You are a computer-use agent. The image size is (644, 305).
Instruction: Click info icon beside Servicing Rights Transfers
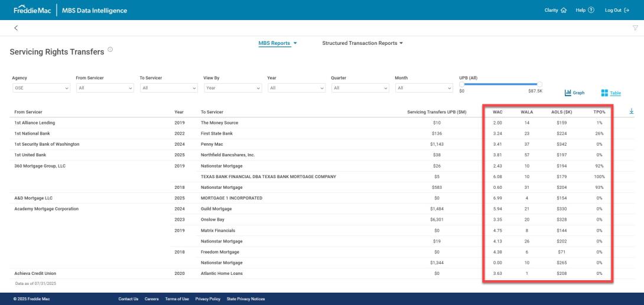click(110, 50)
